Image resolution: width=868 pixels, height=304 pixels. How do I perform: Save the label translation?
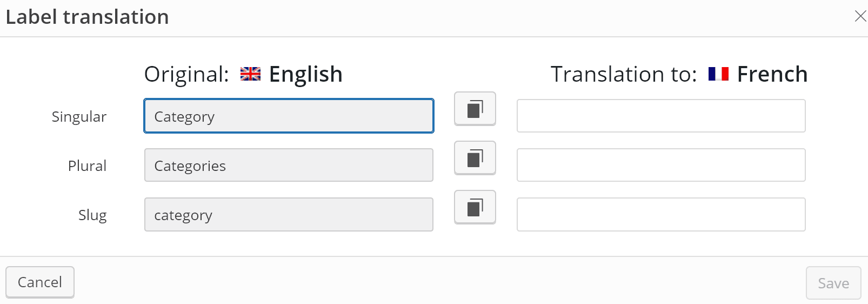(833, 283)
